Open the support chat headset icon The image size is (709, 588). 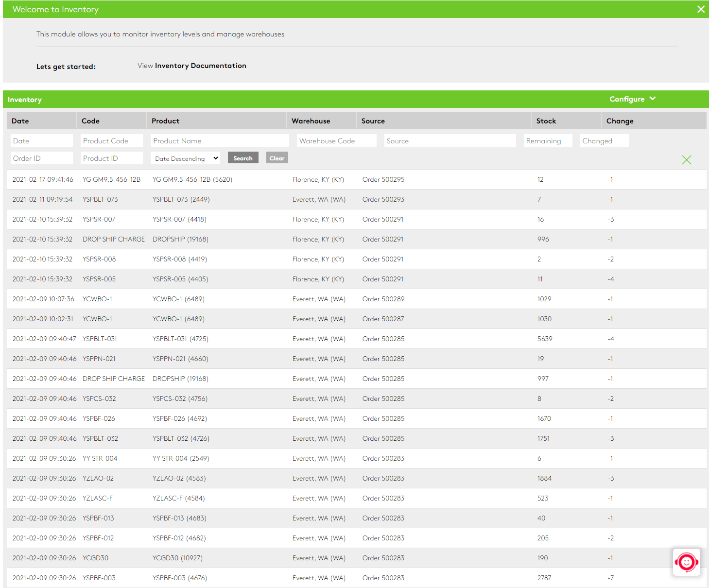686,562
